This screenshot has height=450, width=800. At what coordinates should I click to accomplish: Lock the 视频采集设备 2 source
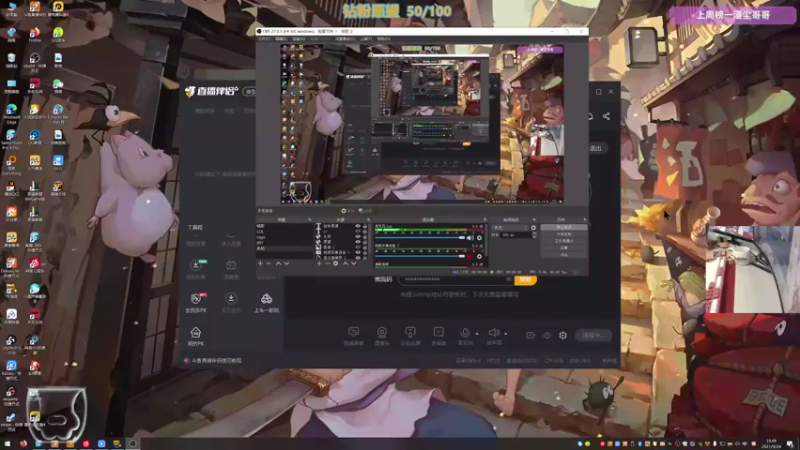tap(365, 252)
